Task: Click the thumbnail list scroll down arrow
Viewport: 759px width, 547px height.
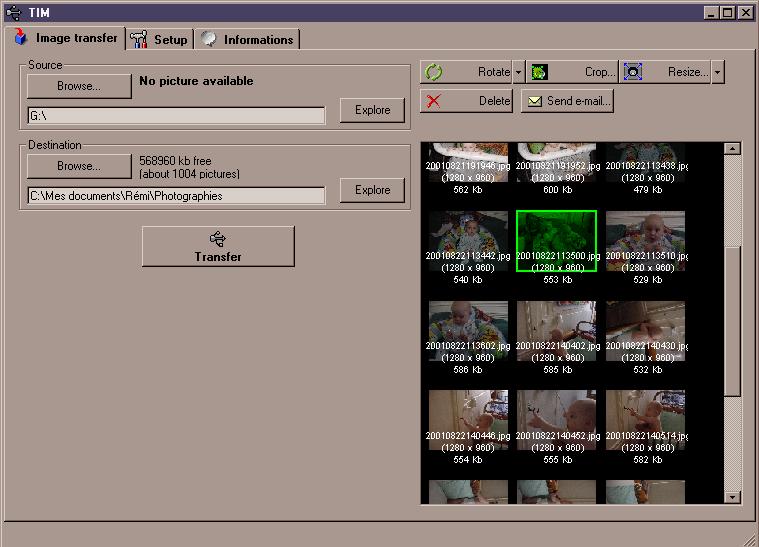Action: (732, 497)
